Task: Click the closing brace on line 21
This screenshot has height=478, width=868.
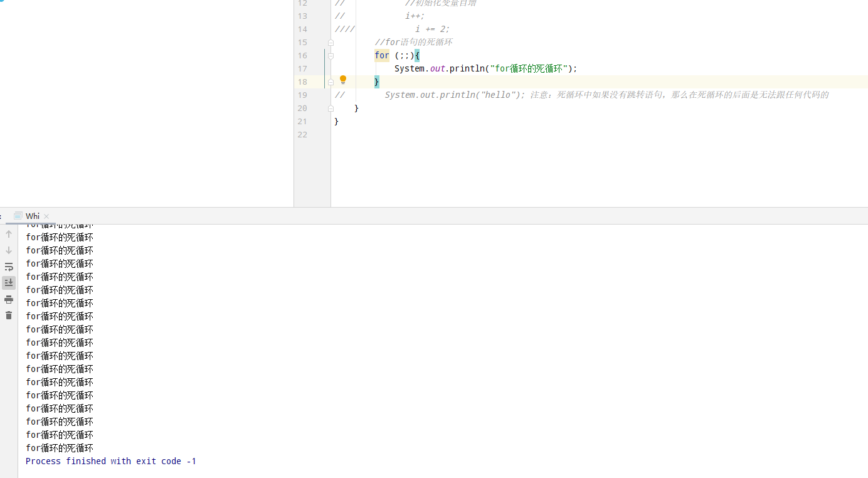Action: [337, 121]
